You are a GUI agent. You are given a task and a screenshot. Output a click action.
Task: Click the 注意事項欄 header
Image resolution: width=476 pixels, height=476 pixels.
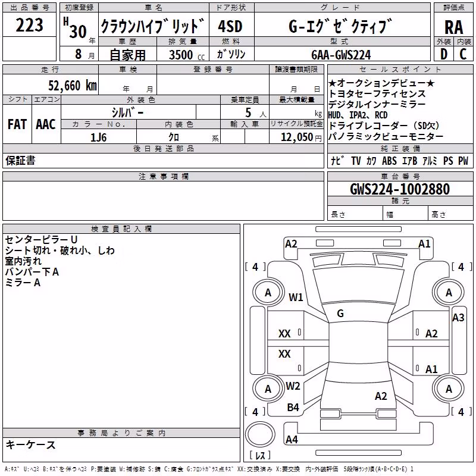coord(163,176)
